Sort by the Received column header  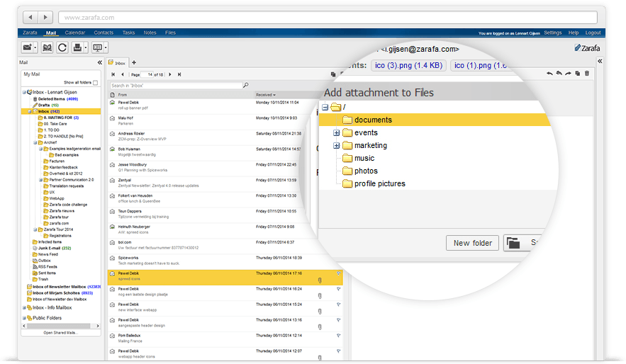tap(265, 95)
